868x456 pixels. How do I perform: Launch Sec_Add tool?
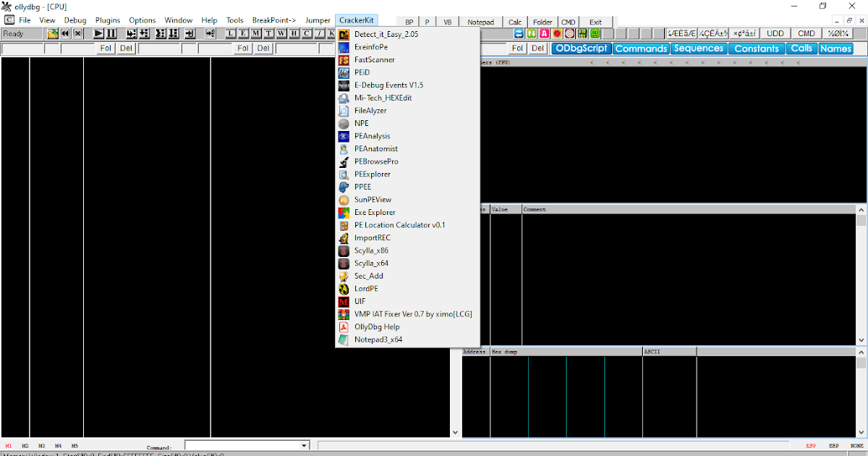click(407, 276)
